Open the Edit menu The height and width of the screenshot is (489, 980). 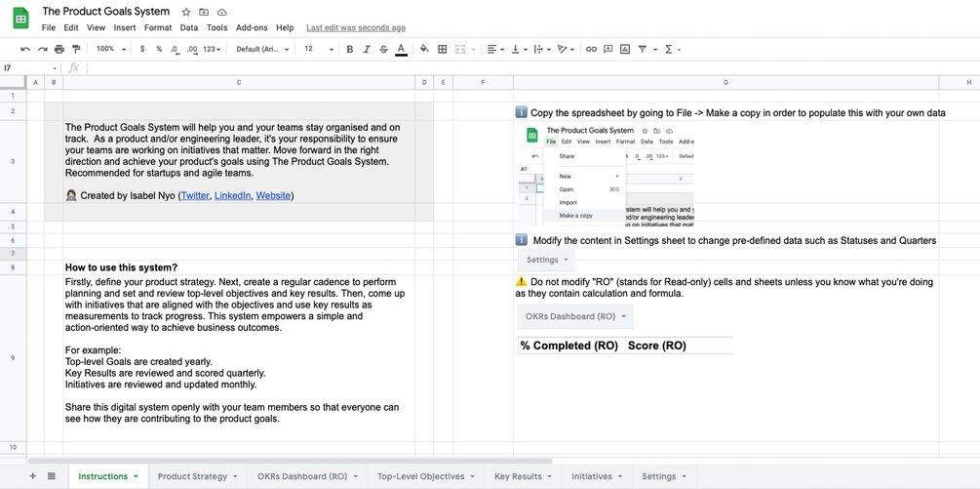70,27
